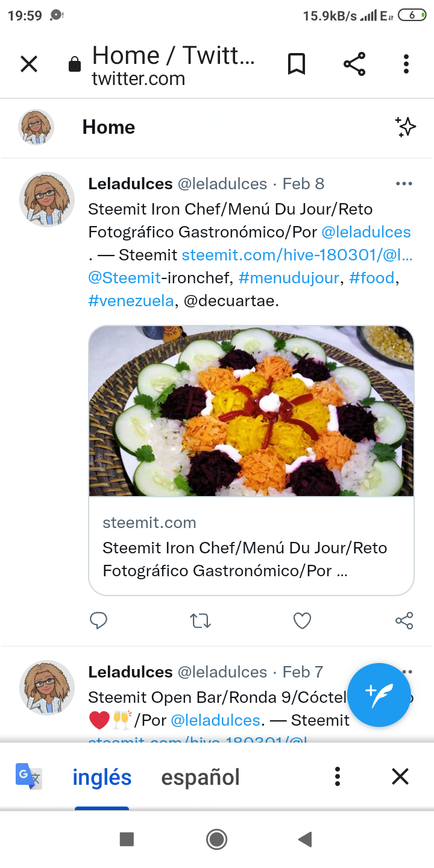Share the Feb 8 tweet via share icon
The image size is (434, 868).
[404, 620]
